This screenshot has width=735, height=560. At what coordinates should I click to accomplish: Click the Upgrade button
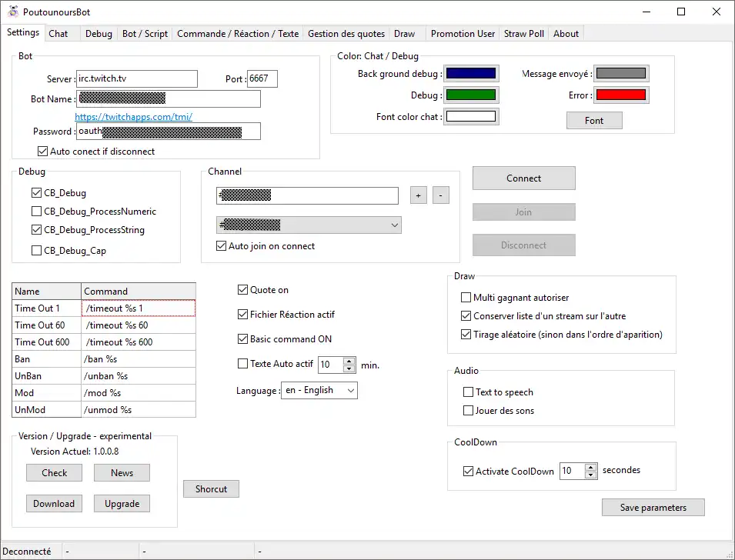[x=122, y=504]
